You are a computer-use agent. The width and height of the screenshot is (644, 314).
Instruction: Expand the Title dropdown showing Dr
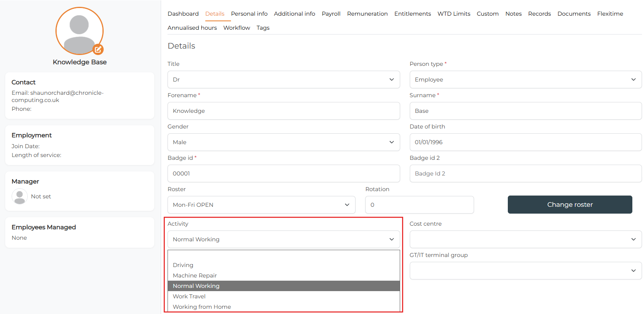(x=284, y=80)
